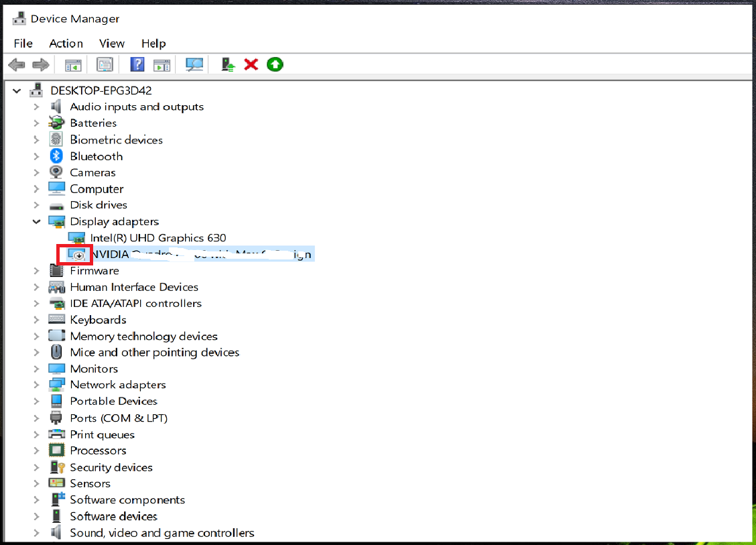
Task: Select Sound, video and game controllers
Action: point(162,533)
